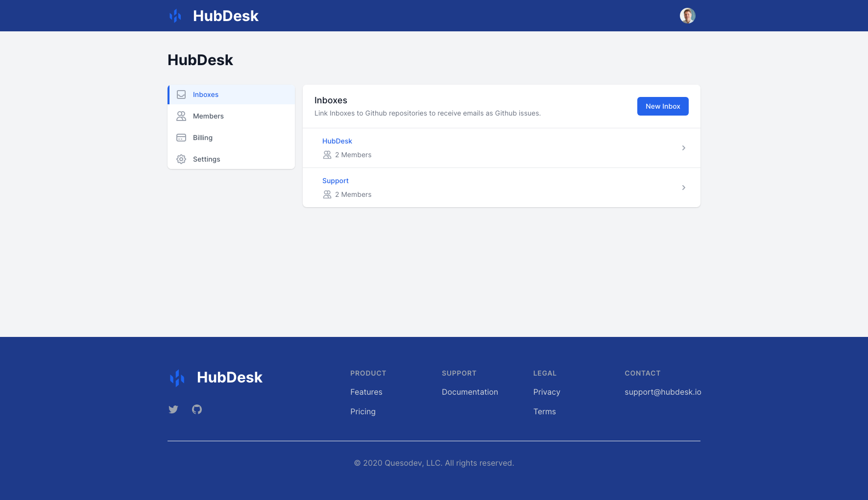This screenshot has width=868, height=500.
Task: Open Settings from the sidebar
Action: coord(231,159)
